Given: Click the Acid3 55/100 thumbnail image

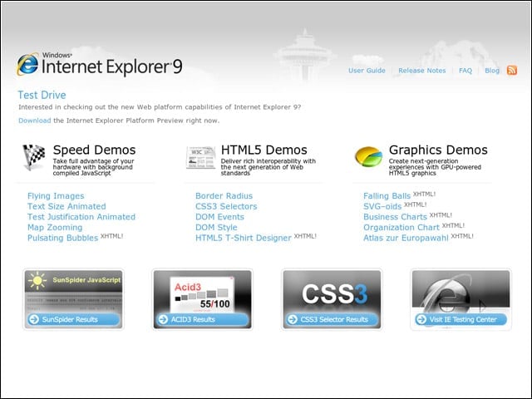Looking at the screenshot, I should 203,294.
